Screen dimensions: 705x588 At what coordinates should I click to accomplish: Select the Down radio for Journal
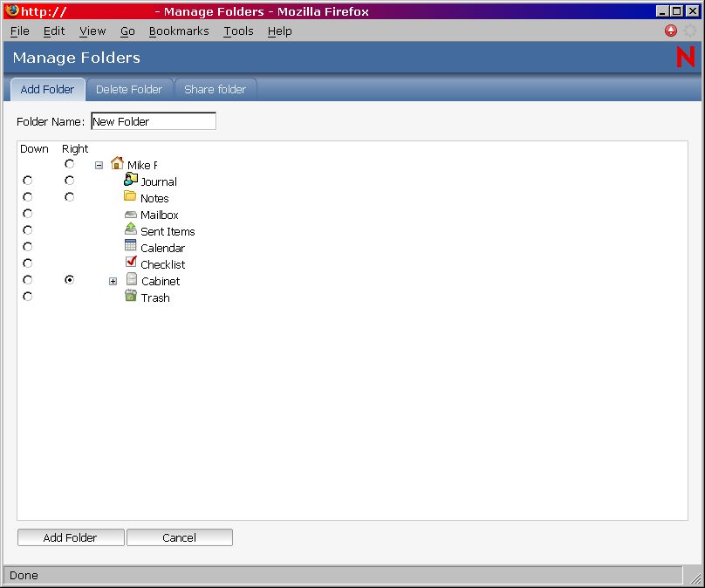click(27, 181)
